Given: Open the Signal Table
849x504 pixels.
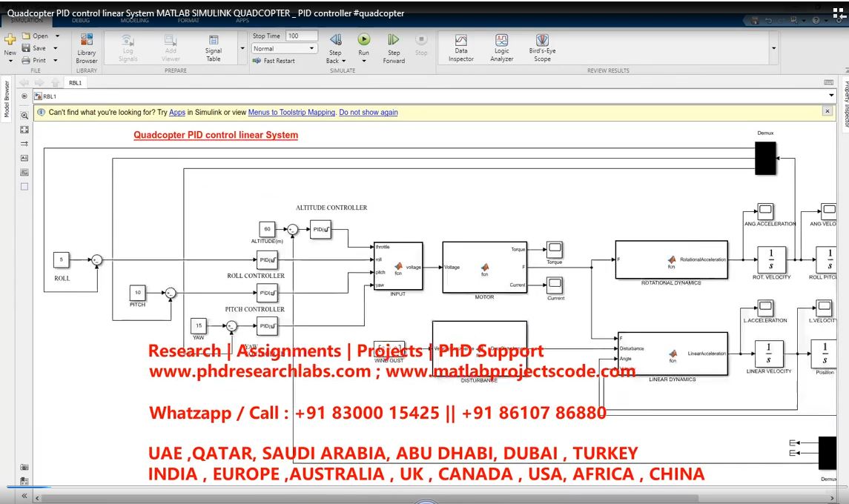Looking at the screenshot, I should (214, 48).
